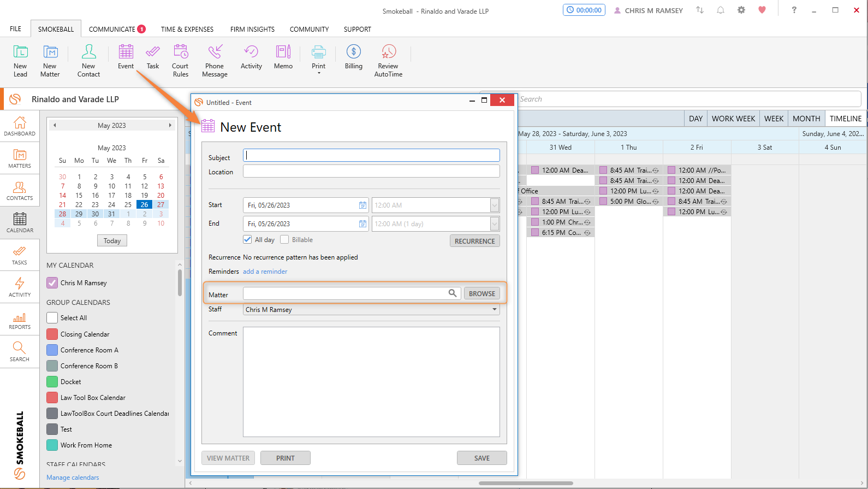Open settings gear in title bar
The height and width of the screenshot is (489, 868).
pyautogui.click(x=741, y=10)
